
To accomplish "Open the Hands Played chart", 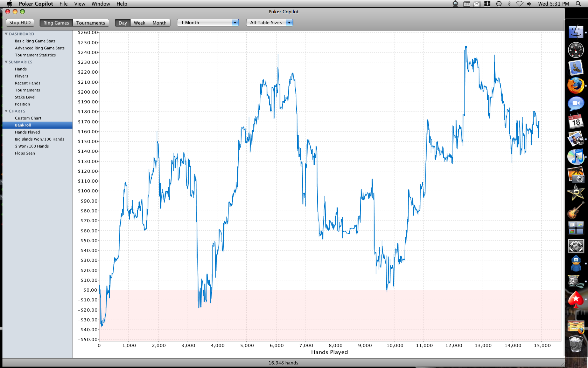I will 27,132.
